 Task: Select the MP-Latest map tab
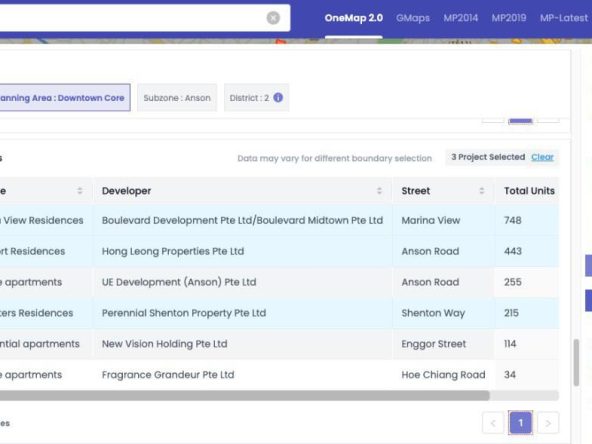(564, 18)
